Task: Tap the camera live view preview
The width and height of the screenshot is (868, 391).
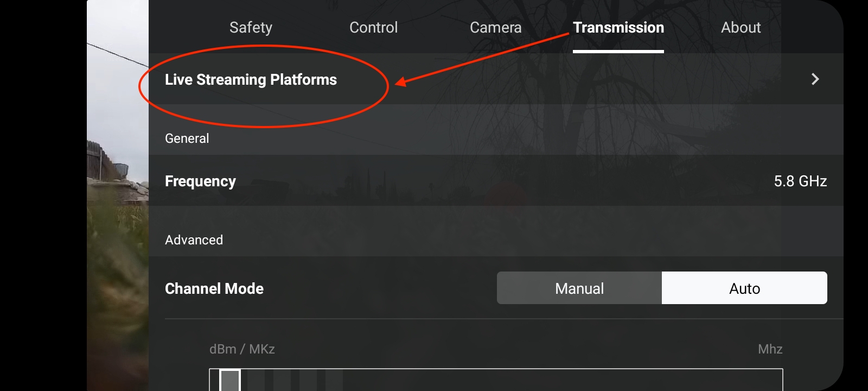Action: click(117, 217)
